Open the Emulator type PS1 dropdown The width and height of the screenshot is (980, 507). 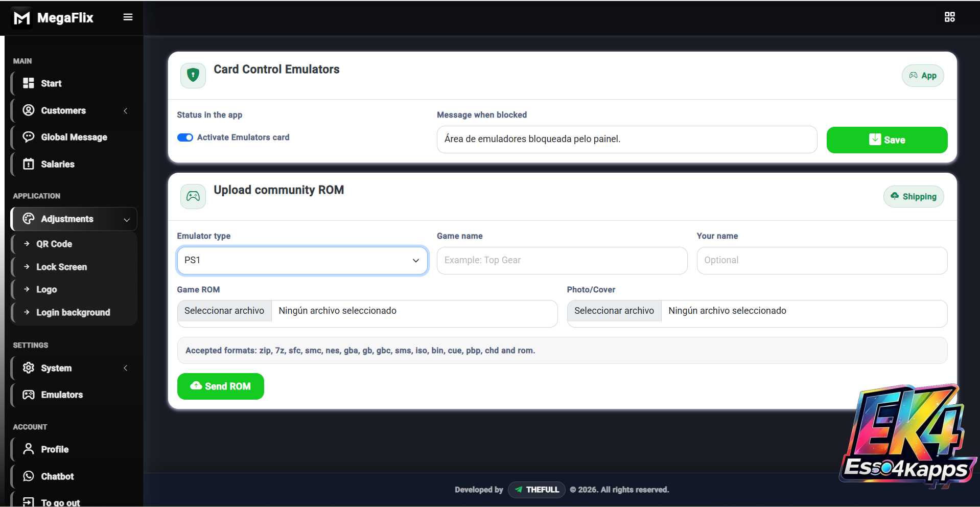click(x=302, y=261)
